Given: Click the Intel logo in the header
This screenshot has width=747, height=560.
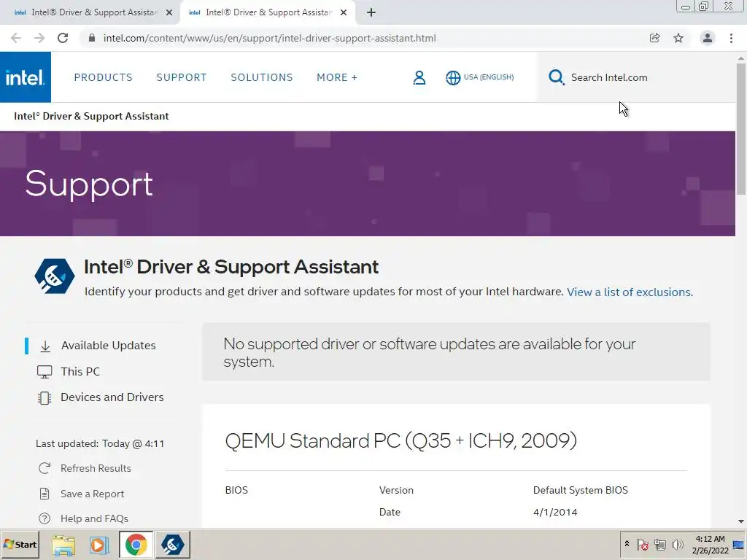Looking at the screenshot, I should (x=26, y=77).
